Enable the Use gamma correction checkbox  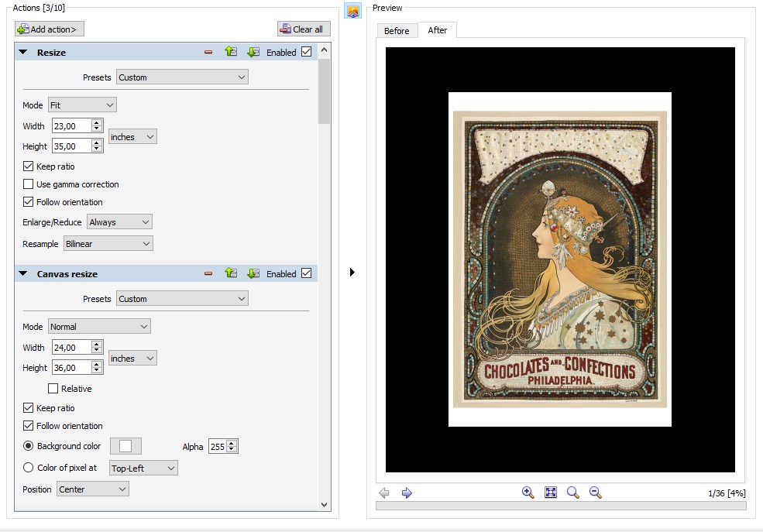point(29,184)
